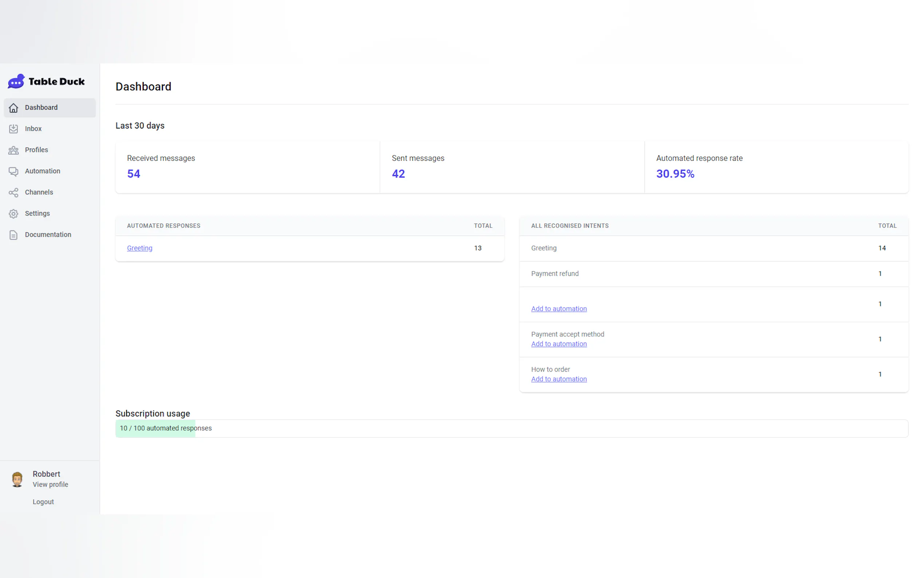Open the Inbox menu item
This screenshot has width=924, height=578.
tap(33, 129)
